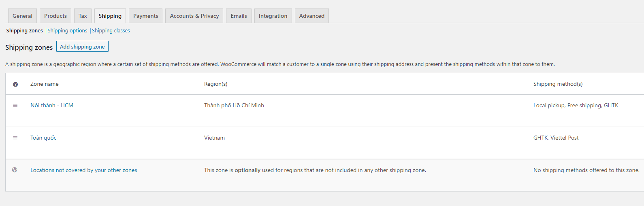Screen dimensions: 644x206
Task: Go to the Advanced tab
Action: pos(312,16)
